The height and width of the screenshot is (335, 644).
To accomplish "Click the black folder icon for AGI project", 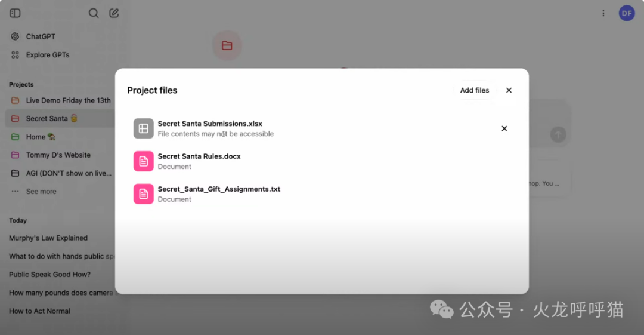I will (x=15, y=173).
